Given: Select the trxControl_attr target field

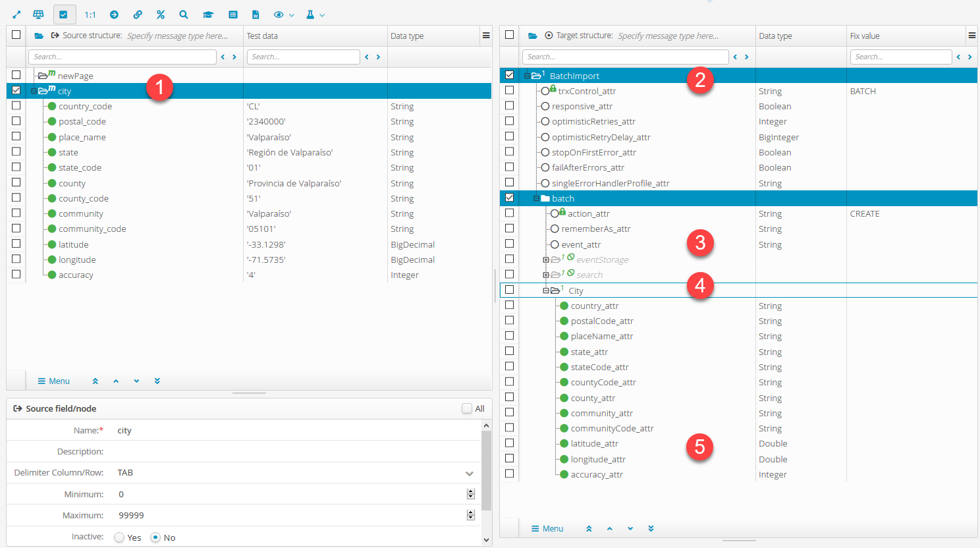Looking at the screenshot, I should [587, 91].
